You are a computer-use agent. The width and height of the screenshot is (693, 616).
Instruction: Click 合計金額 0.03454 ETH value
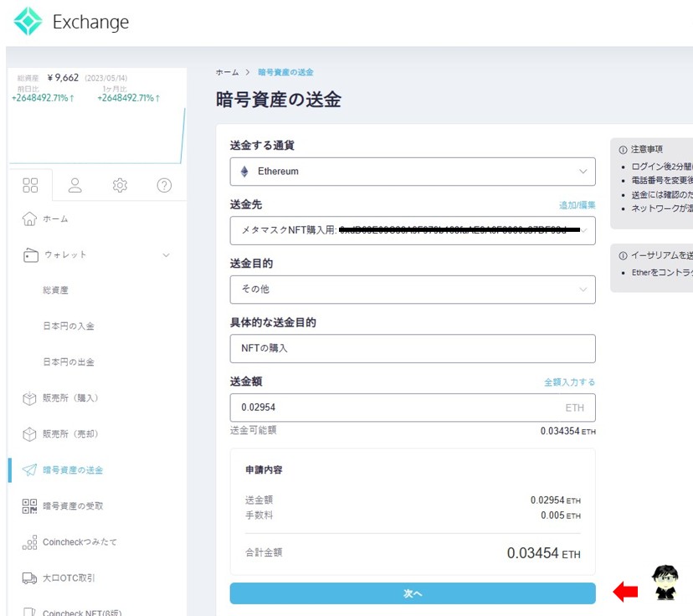click(543, 552)
